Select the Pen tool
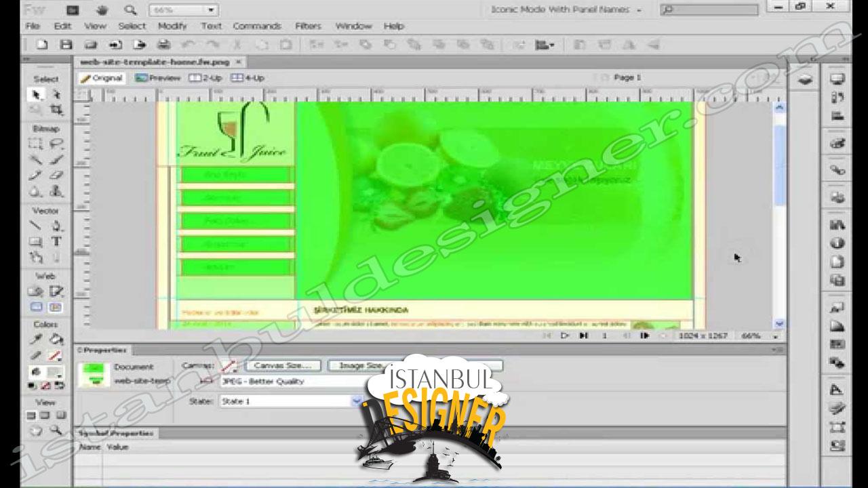The height and width of the screenshot is (488, 868). pyautogui.click(x=56, y=226)
